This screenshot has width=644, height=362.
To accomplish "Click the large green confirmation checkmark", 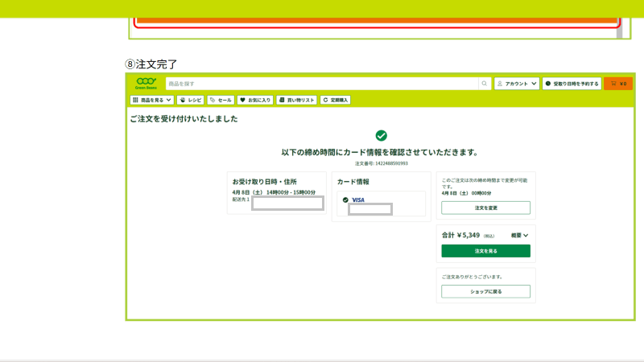I will click(x=381, y=135).
